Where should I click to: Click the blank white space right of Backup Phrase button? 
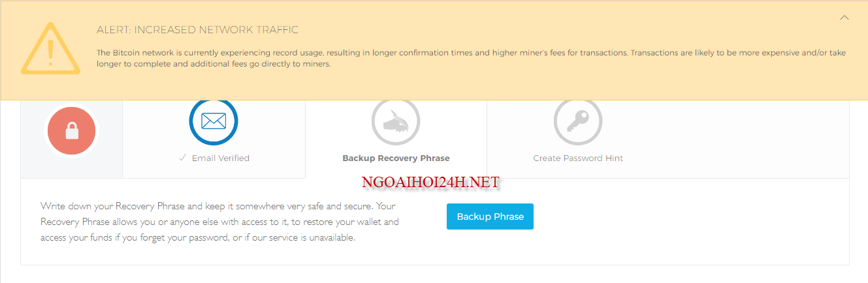[686, 217]
